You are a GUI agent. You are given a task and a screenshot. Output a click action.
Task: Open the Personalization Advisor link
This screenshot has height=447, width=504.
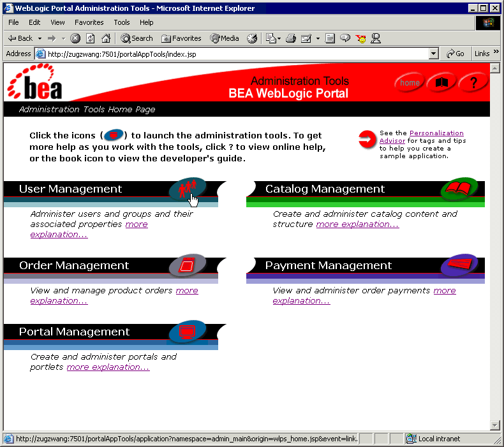[422, 136]
